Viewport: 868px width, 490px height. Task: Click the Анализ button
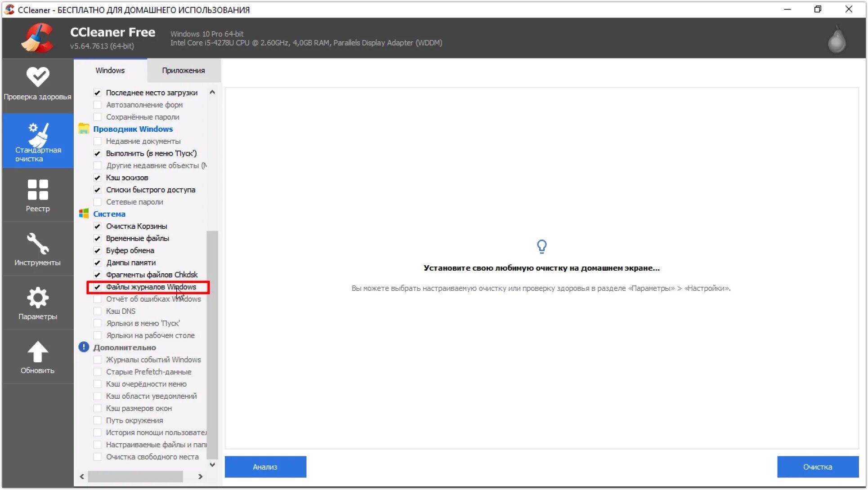[x=265, y=467]
